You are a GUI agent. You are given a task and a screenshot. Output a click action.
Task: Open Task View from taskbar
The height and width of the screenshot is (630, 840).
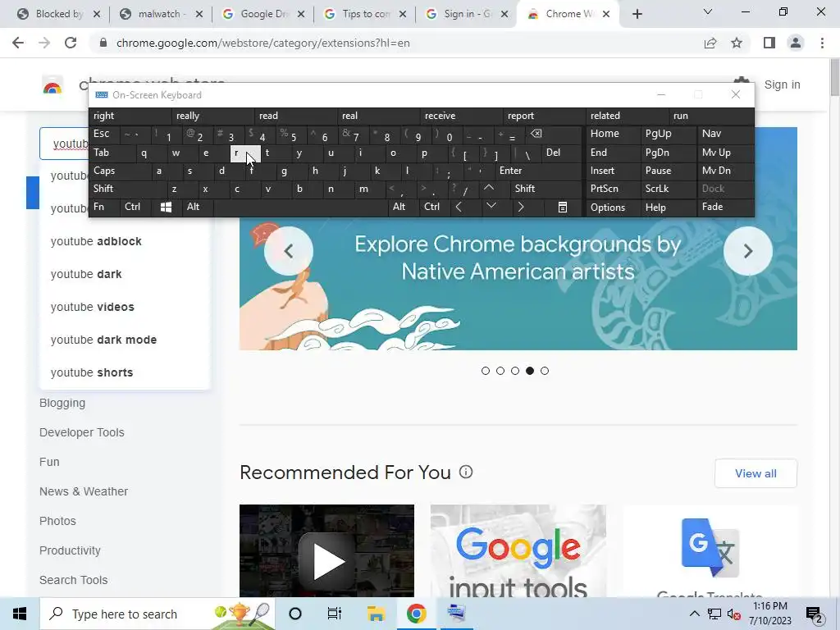(x=335, y=614)
